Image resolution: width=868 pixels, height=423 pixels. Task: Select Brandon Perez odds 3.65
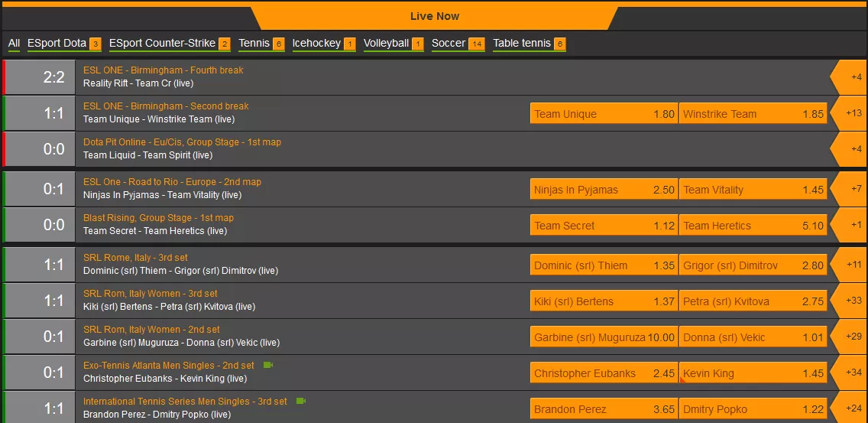604,409
